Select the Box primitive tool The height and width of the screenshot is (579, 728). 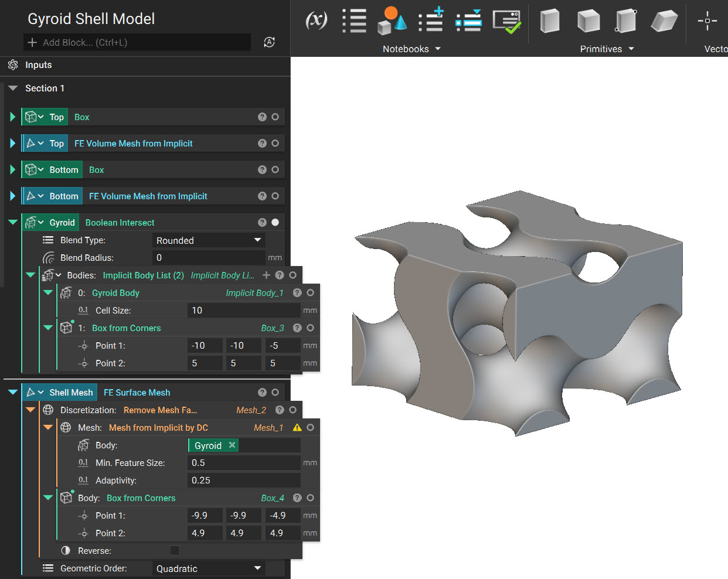coord(549,21)
